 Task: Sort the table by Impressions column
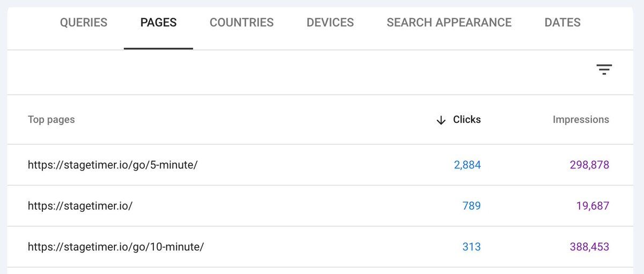(581, 120)
